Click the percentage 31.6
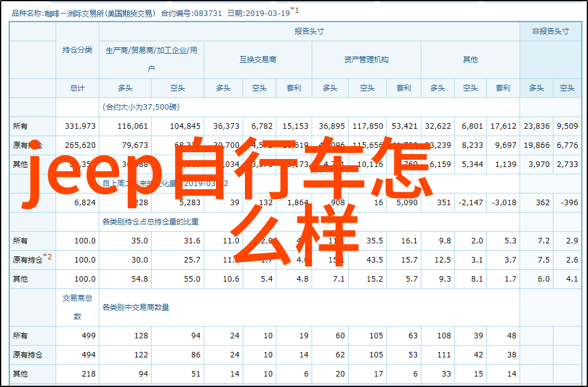The image size is (588, 387). [192, 241]
